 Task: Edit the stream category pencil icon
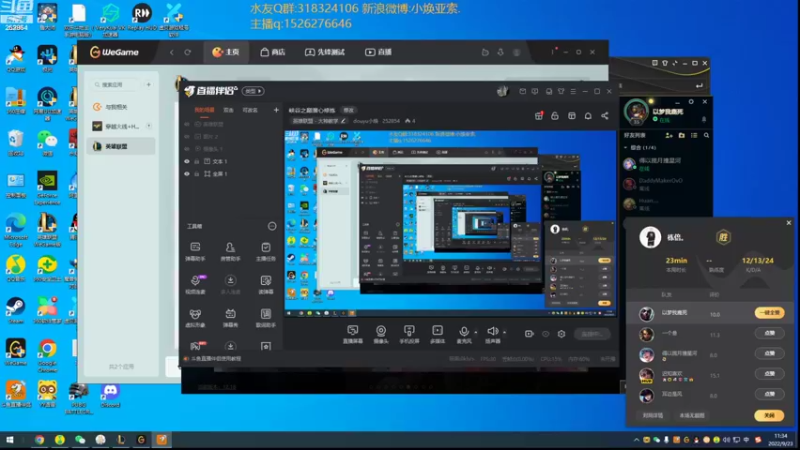click(343, 121)
